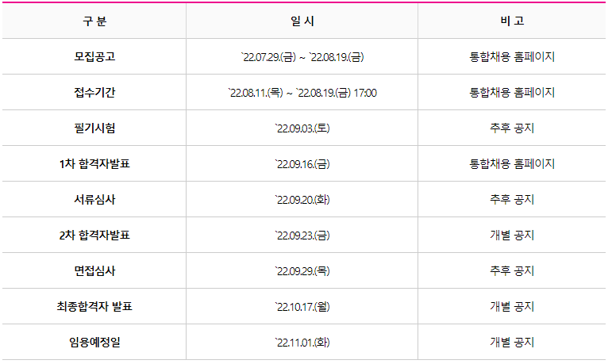The image size is (612, 364).
Task: Click the 모집공고 date range text
Action: [x=302, y=57]
